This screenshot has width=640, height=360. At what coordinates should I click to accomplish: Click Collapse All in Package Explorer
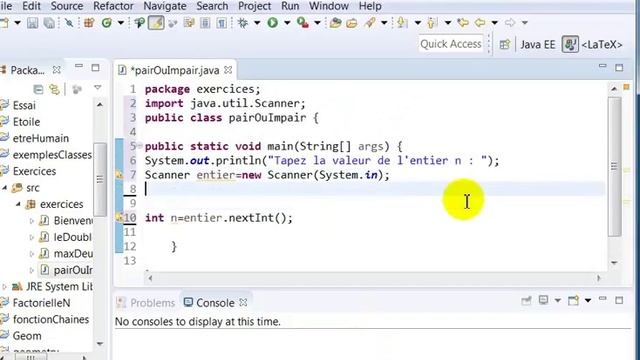pos(38,89)
